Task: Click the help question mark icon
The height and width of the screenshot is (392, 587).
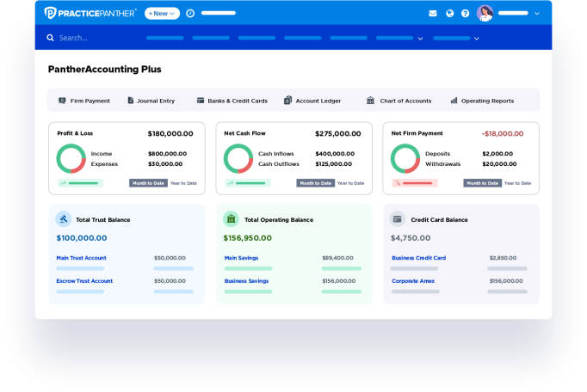Action: click(466, 14)
